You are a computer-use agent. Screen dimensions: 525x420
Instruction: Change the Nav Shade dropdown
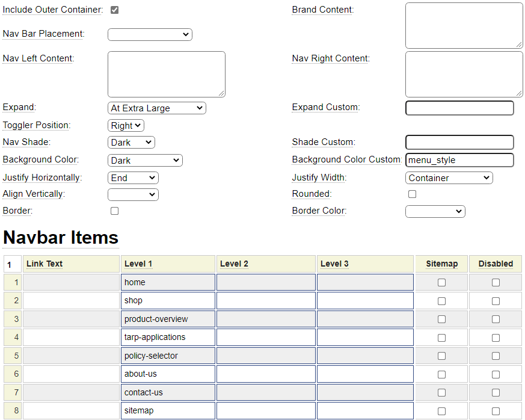point(131,143)
